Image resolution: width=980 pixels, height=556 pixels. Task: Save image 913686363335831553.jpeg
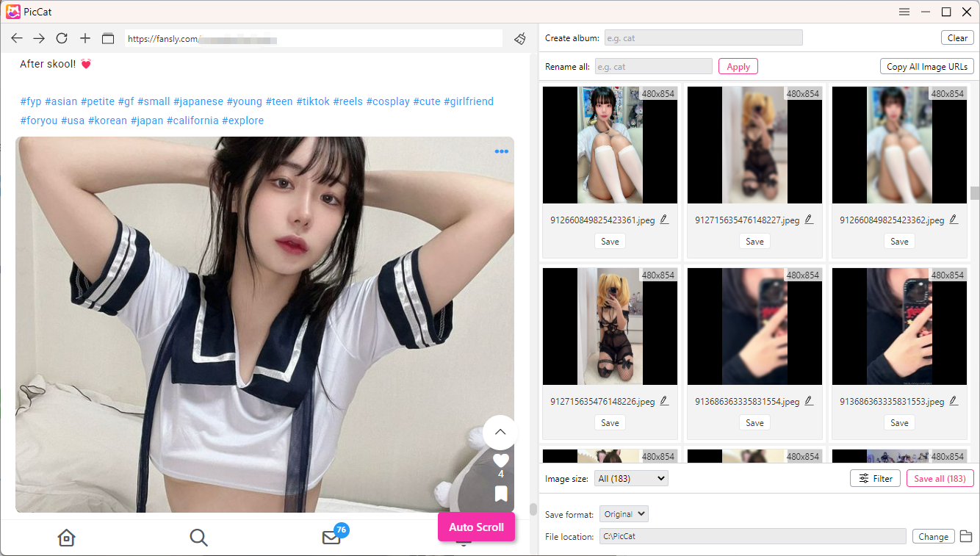tap(899, 422)
